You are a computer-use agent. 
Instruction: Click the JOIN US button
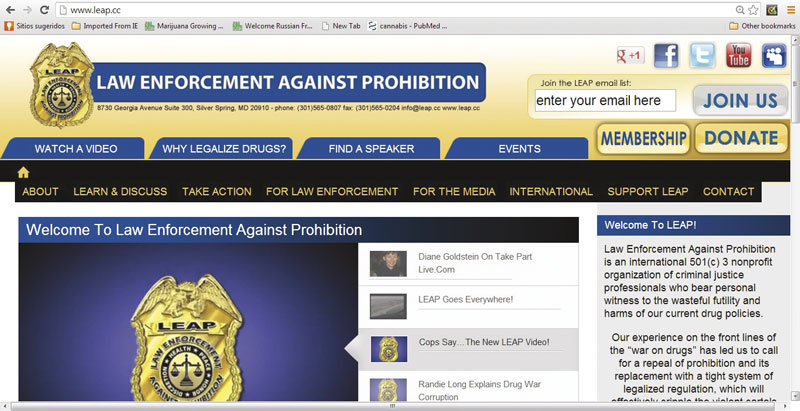(740, 100)
